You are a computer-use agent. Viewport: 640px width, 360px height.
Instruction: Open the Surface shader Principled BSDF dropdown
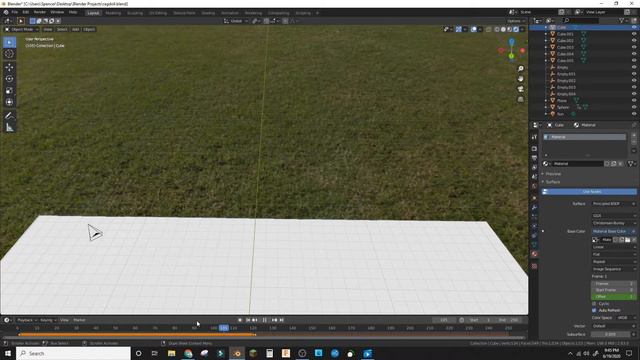click(614, 204)
